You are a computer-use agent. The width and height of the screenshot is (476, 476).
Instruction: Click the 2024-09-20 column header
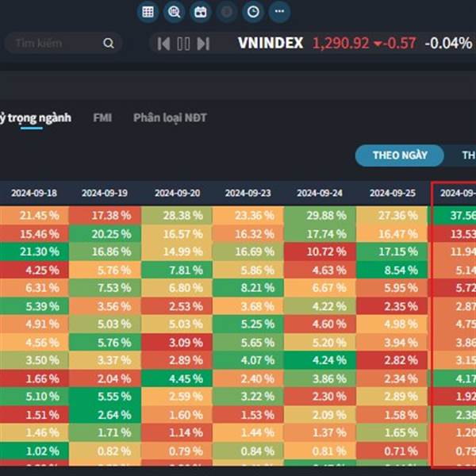click(178, 193)
